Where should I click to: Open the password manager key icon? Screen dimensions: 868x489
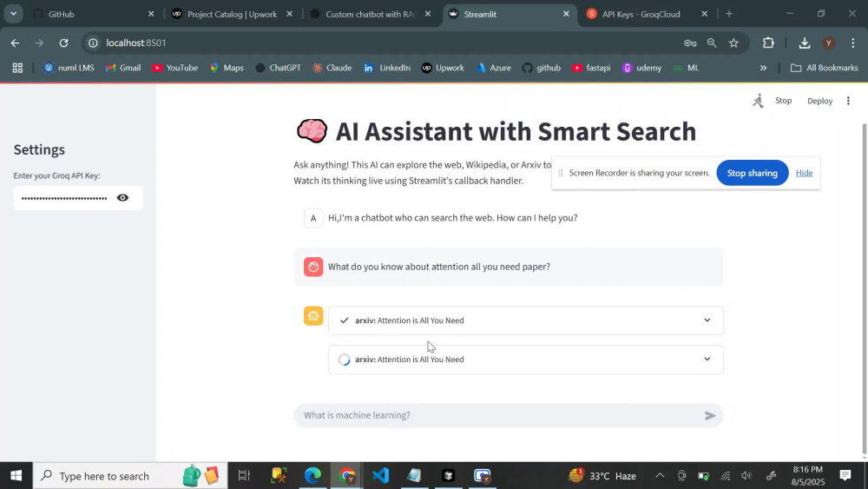(x=690, y=43)
